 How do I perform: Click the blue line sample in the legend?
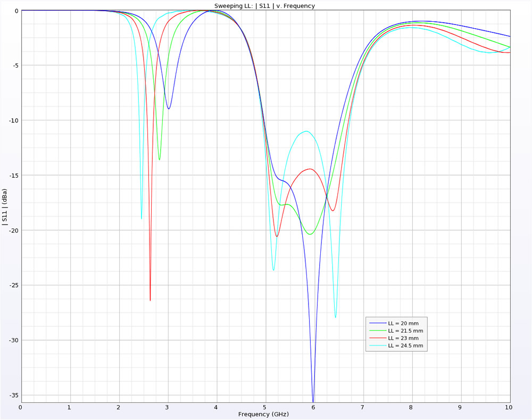point(377,323)
